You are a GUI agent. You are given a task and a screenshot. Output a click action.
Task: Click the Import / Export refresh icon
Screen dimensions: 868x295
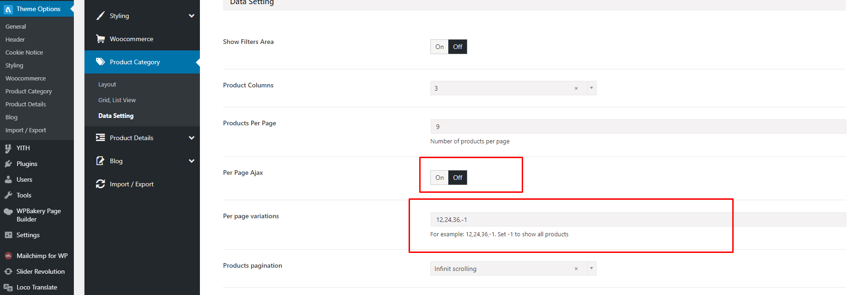100,184
